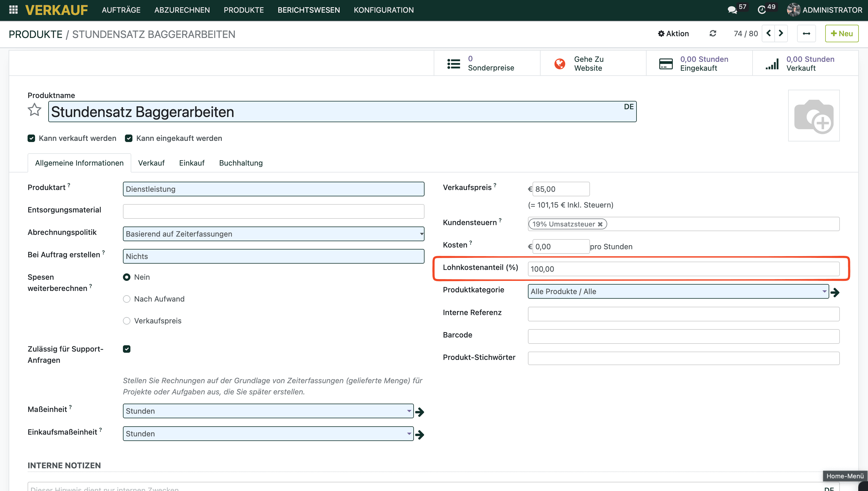Open Abrechnungspolitik dropdown

click(x=273, y=234)
